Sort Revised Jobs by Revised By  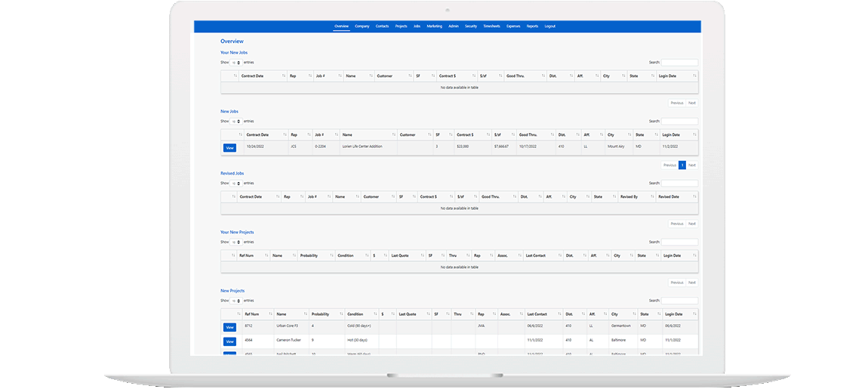636,196
